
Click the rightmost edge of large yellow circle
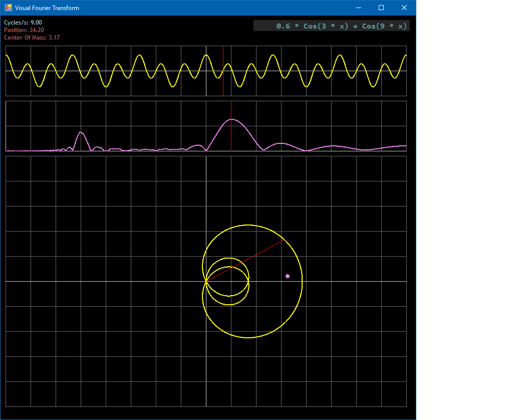pos(302,281)
